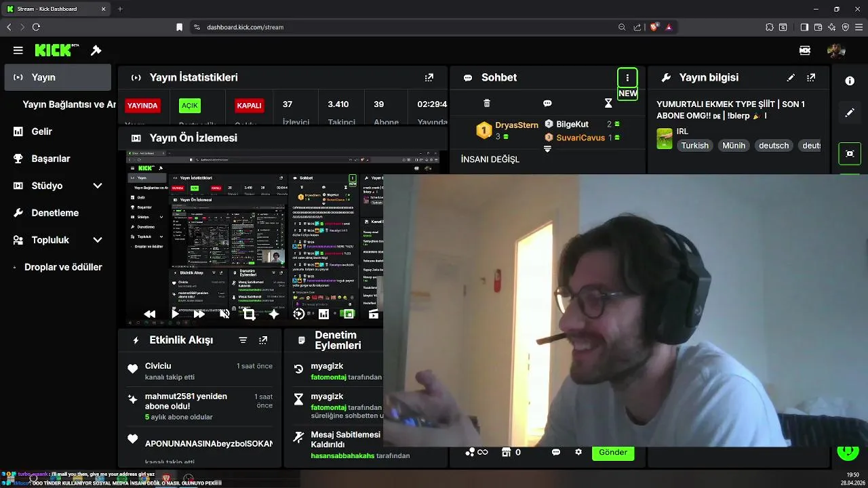
Task: Open the Etkinlik Akışı filter icon
Action: coord(243,340)
